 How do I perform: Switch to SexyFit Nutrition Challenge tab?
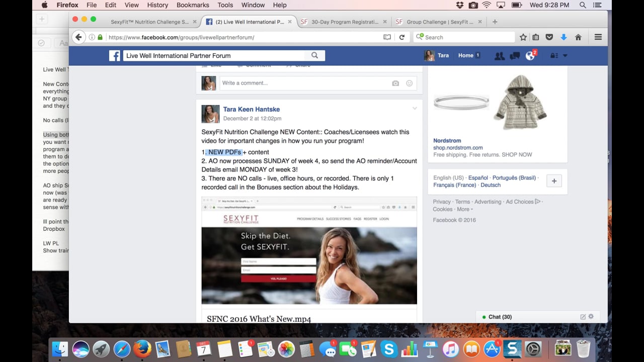(x=149, y=22)
